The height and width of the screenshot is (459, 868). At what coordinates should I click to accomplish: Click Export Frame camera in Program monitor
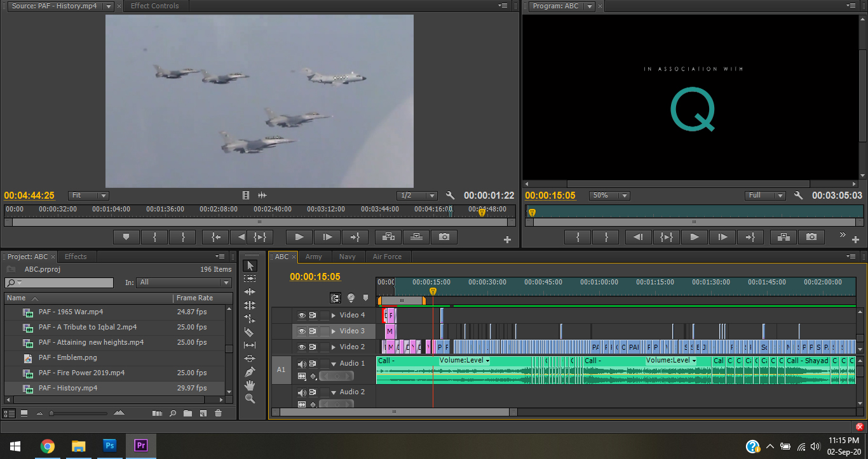click(811, 237)
